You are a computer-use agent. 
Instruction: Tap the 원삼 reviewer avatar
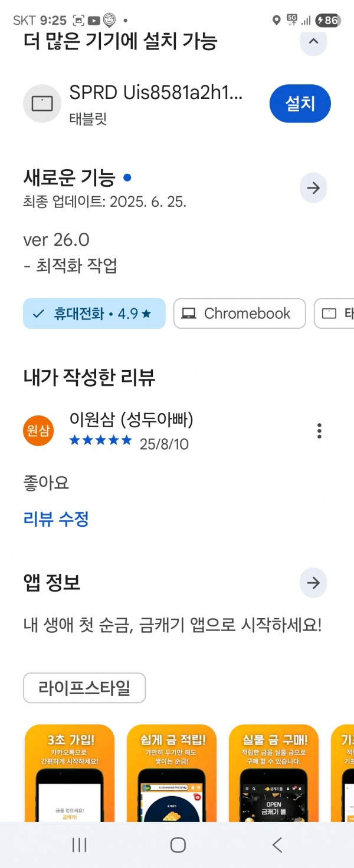click(38, 431)
